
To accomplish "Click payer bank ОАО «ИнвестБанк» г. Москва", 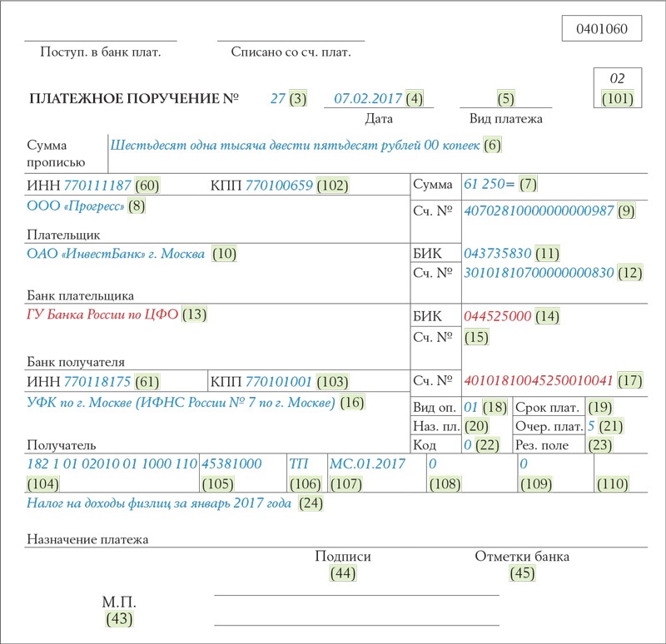I will point(117,254).
